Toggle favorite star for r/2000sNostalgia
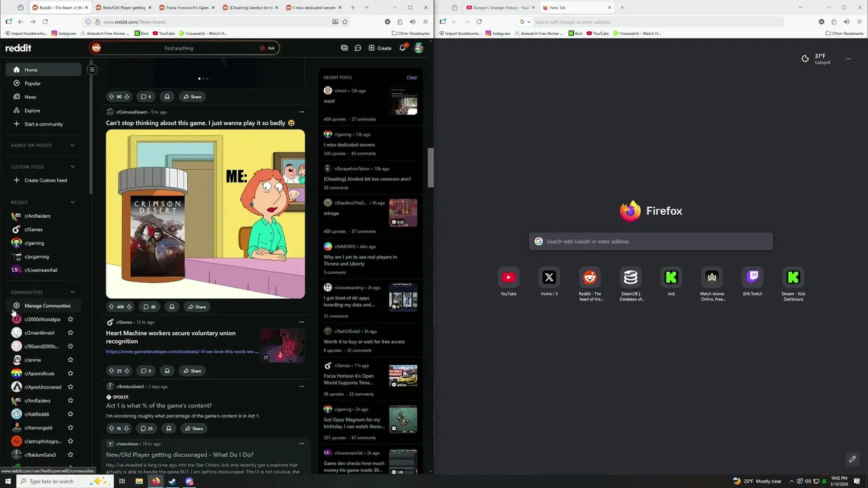 point(71,319)
